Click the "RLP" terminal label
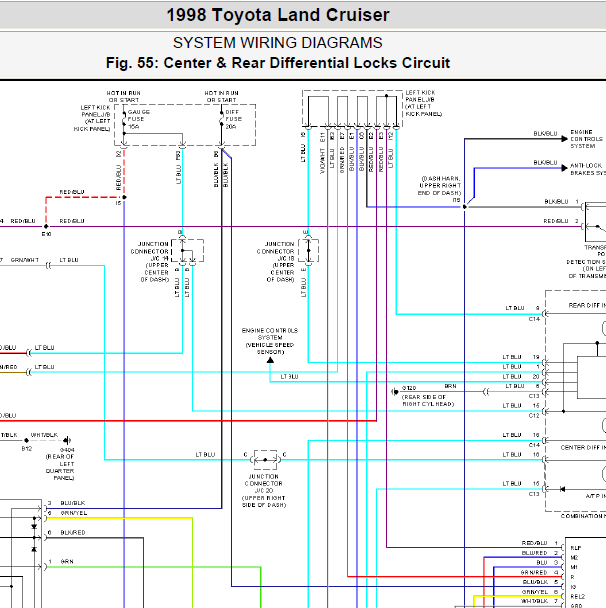This screenshot has height=608, width=606. (x=576, y=548)
